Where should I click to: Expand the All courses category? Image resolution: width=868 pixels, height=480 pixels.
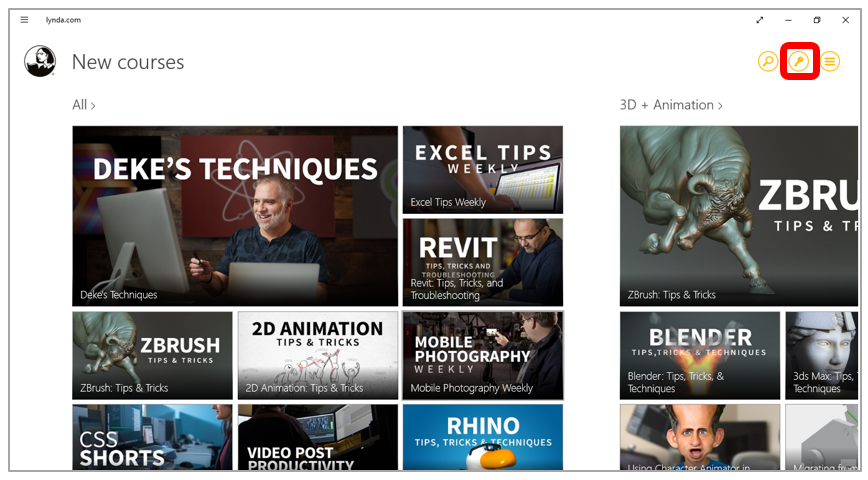click(84, 105)
